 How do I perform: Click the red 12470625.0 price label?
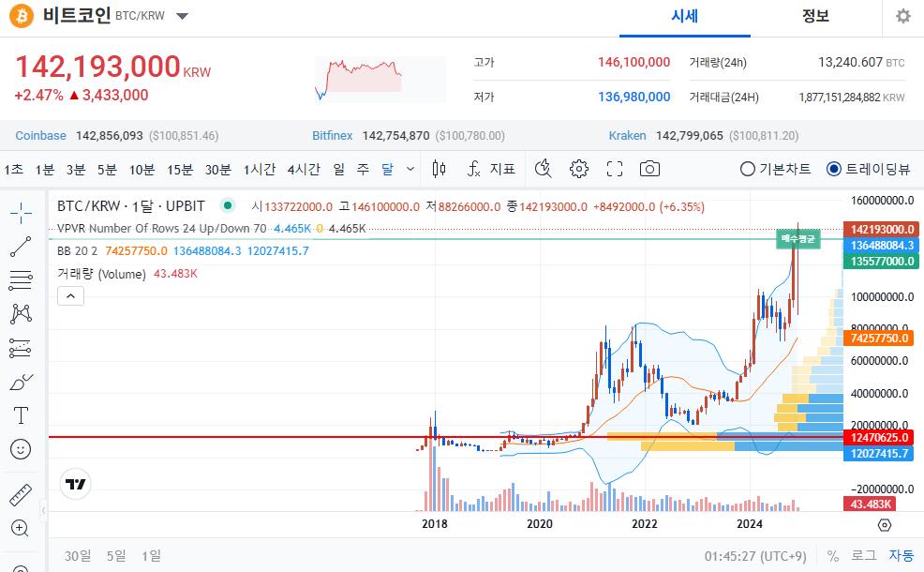(x=878, y=438)
